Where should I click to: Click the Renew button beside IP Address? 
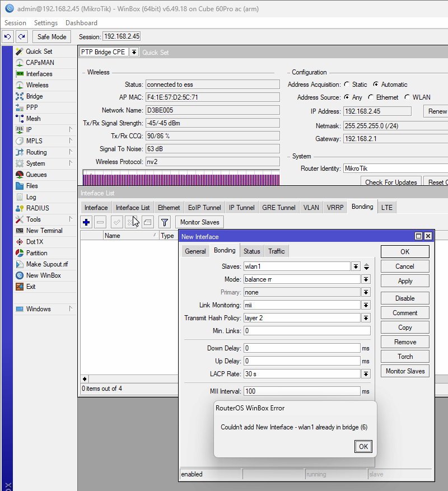pos(436,111)
